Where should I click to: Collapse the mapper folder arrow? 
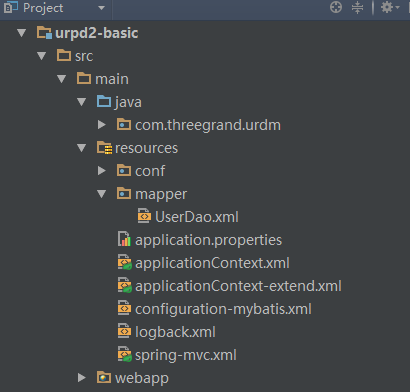[102, 194]
